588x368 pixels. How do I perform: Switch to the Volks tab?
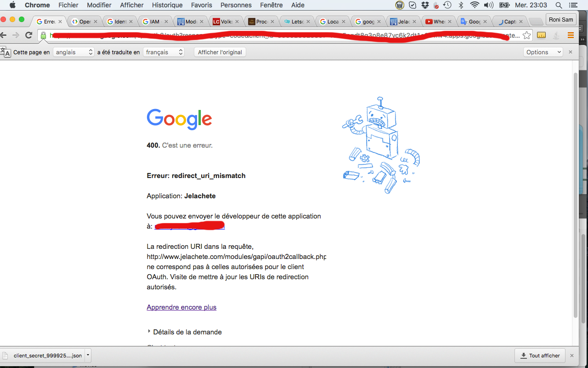[226, 22]
